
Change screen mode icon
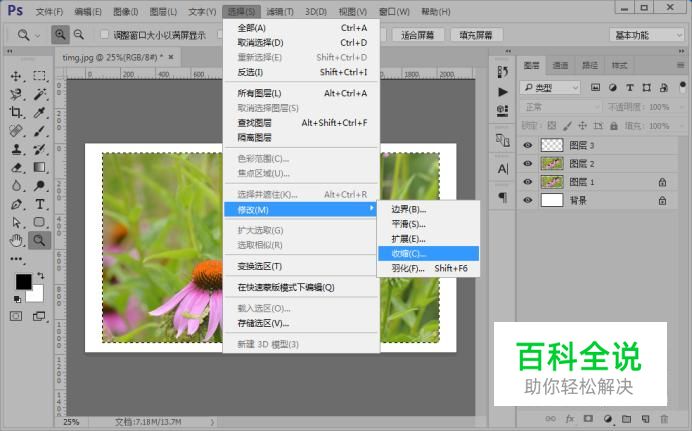[x=39, y=316]
